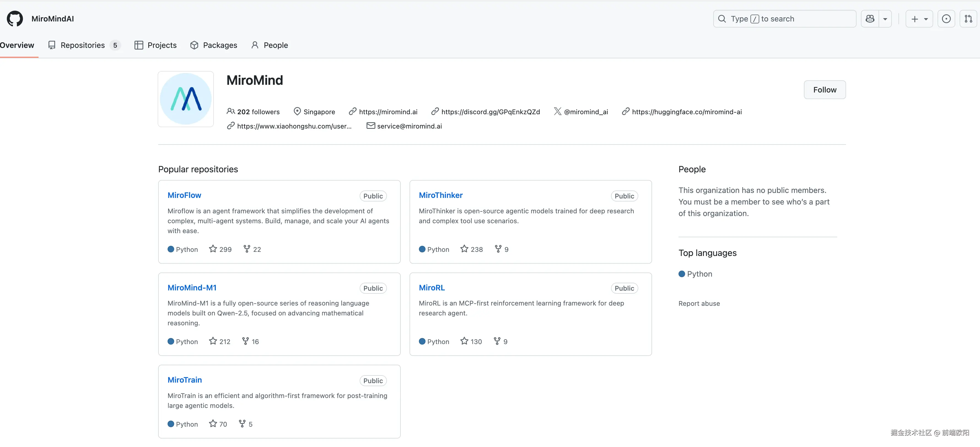Open the Pull requests icon in header
This screenshot has width=980, height=447.
pyautogui.click(x=968, y=19)
